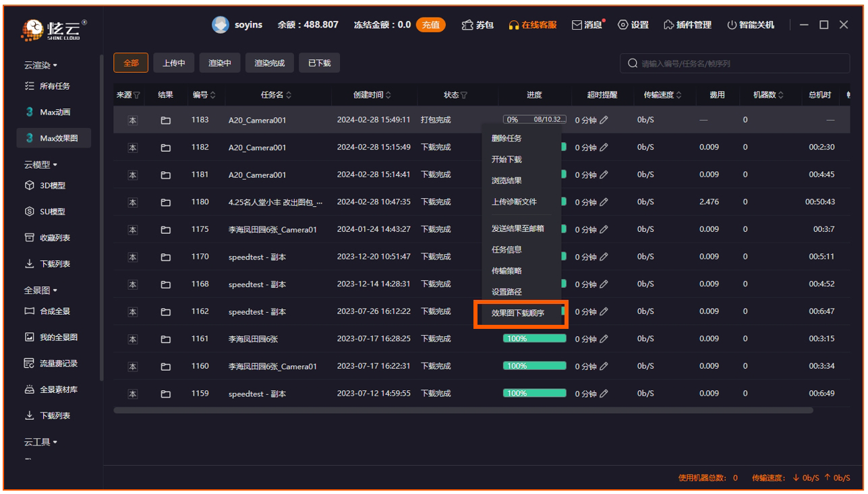Open 设置 gear icon in header
This screenshot has width=868, height=494.
623,25
